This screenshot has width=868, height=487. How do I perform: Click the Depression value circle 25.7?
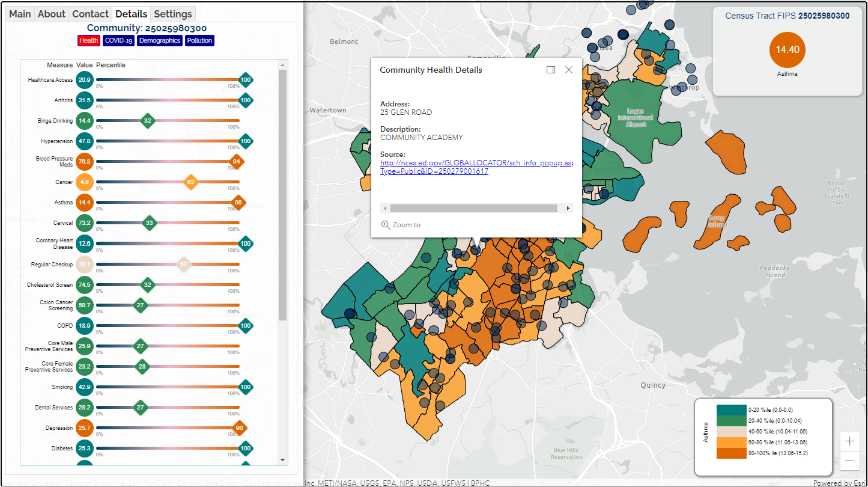(85, 428)
